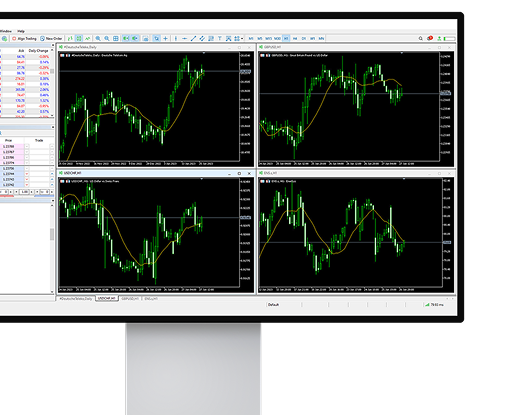The height and width of the screenshot is (415, 509).
Task: Select the standard cursor magnifier tool
Action: pyautogui.click(x=156, y=39)
